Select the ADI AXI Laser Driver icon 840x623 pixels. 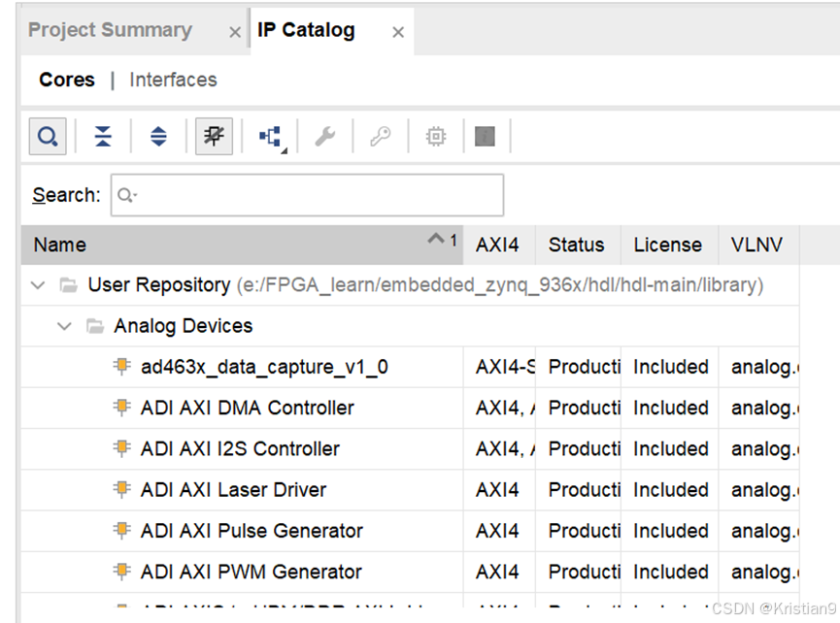(x=122, y=489)
